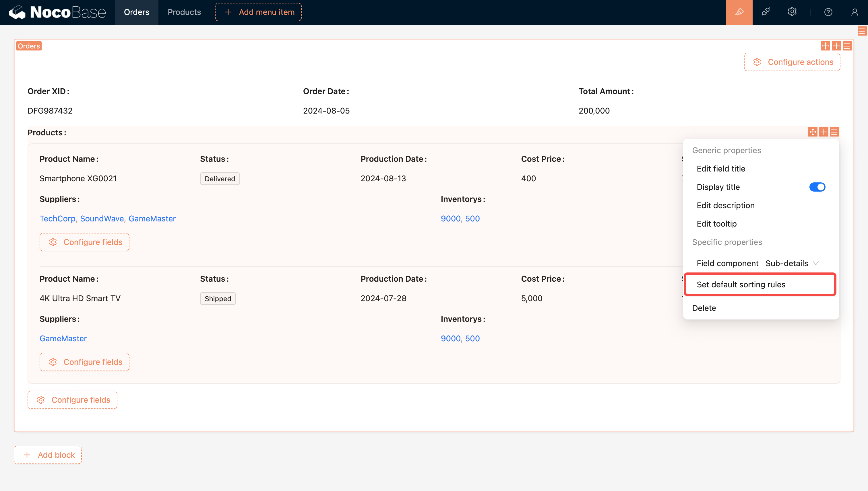Click Products field drag handle icon
Viewport: 868px width, 491px height.
pos(813,132)
